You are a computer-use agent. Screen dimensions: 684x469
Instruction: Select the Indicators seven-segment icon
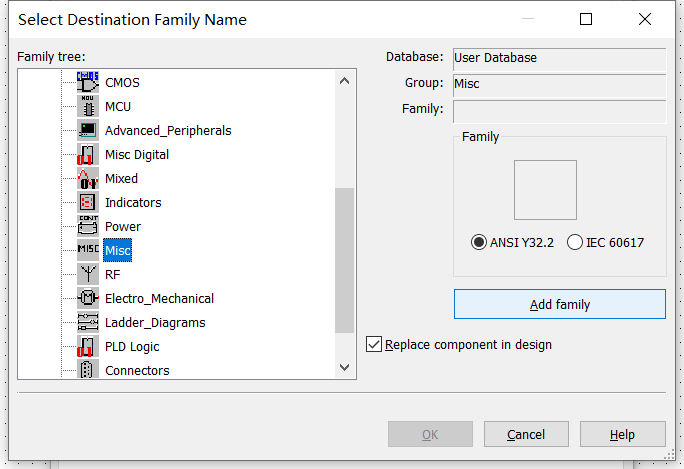(x=88, y=202)
